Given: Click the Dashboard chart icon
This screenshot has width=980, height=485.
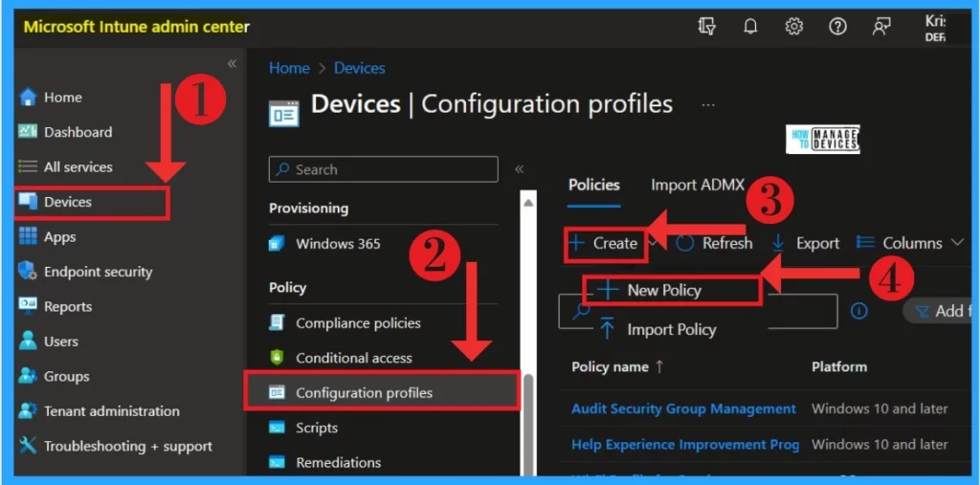Looking at the screenshot, I should [x=28, y=132].
